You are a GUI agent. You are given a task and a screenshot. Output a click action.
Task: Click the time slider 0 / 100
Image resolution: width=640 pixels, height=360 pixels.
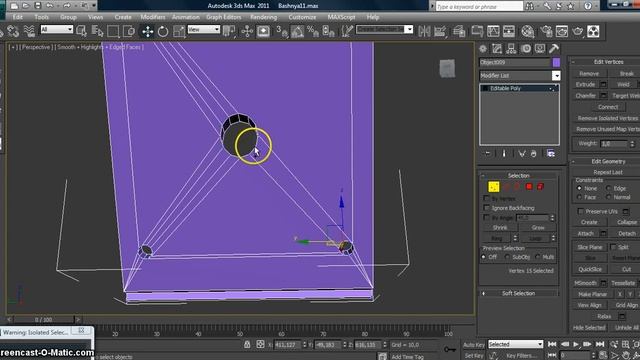pyautogui.click(x=43, y=320)
